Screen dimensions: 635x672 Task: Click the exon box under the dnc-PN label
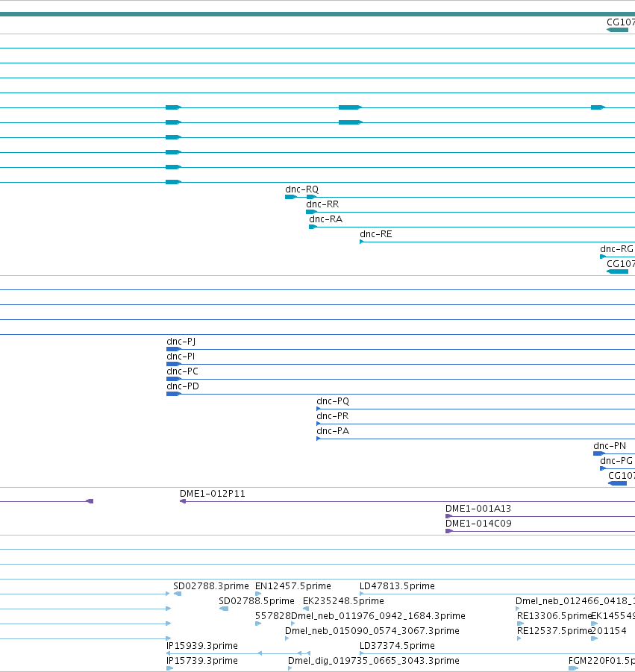599,453
